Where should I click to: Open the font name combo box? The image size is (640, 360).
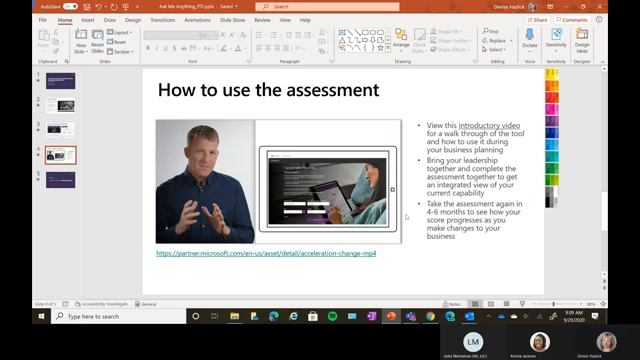[x=171, y=36]
